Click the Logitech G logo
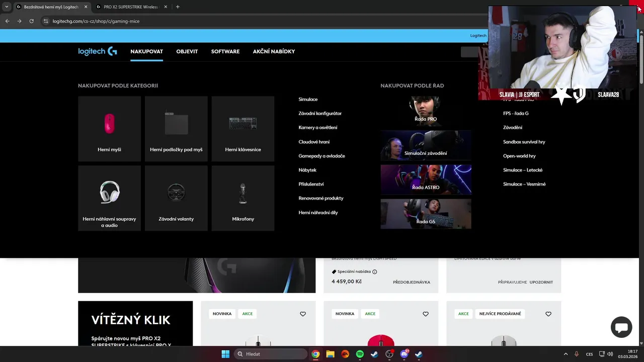This screenshot has height=362, width=644. 98,51
